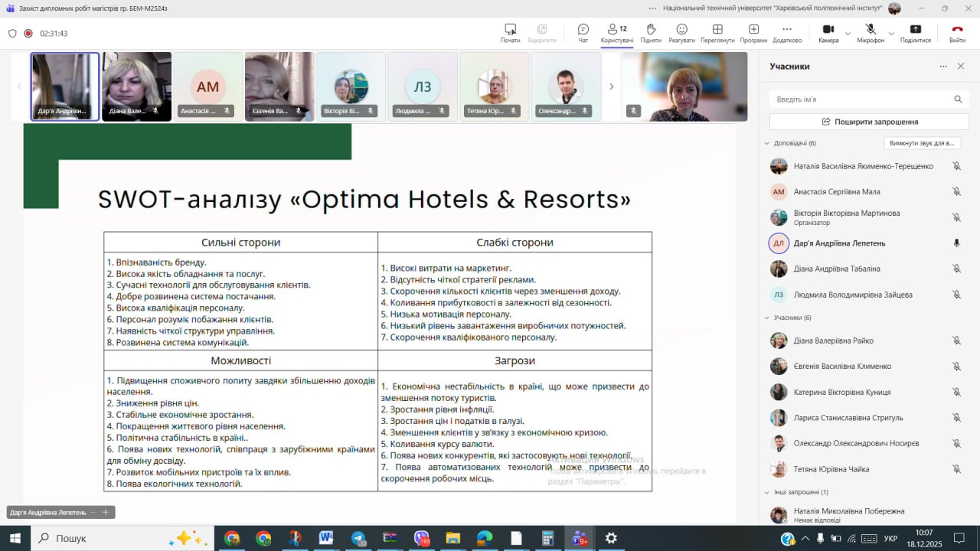Image resolution: width=980 pixels, height=551 pixels.
Task: Click the Реагувати (React) smiley icon
Action: pos(681,32)
